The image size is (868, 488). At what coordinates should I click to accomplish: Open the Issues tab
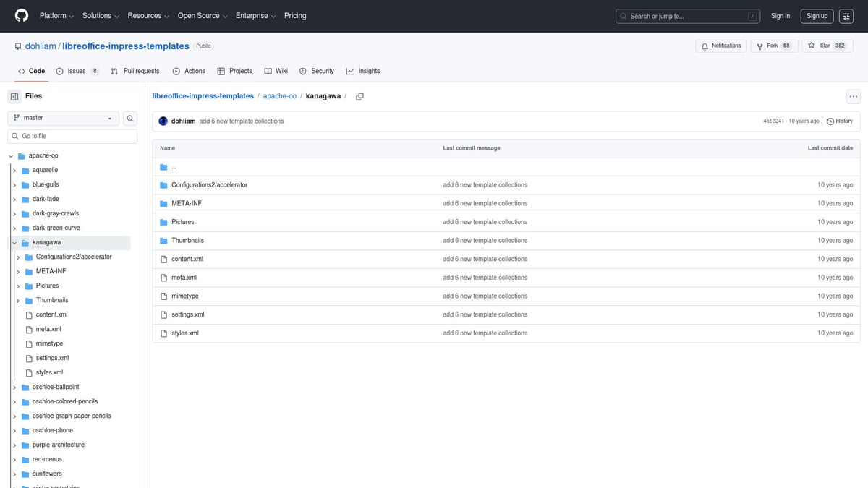pos(77,71)
